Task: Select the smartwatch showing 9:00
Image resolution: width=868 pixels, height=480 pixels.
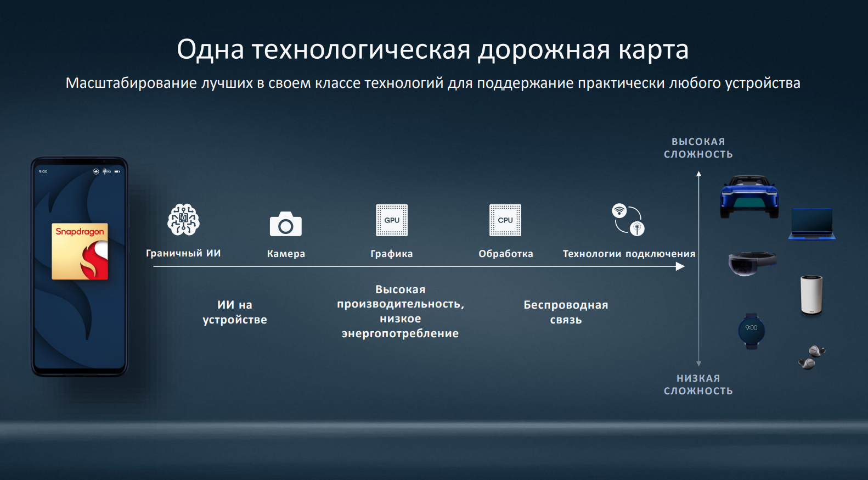Action: tap(751, 331)
